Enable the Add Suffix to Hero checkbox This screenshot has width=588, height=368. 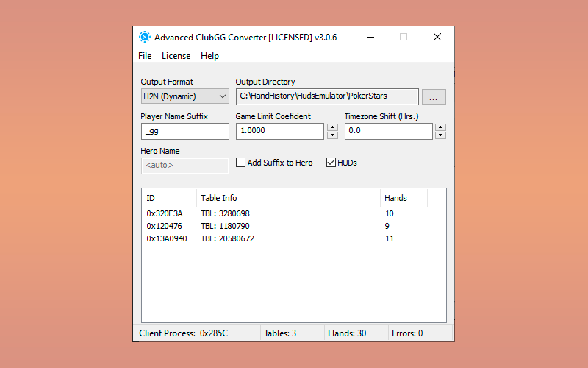click(x=241, y=163)
